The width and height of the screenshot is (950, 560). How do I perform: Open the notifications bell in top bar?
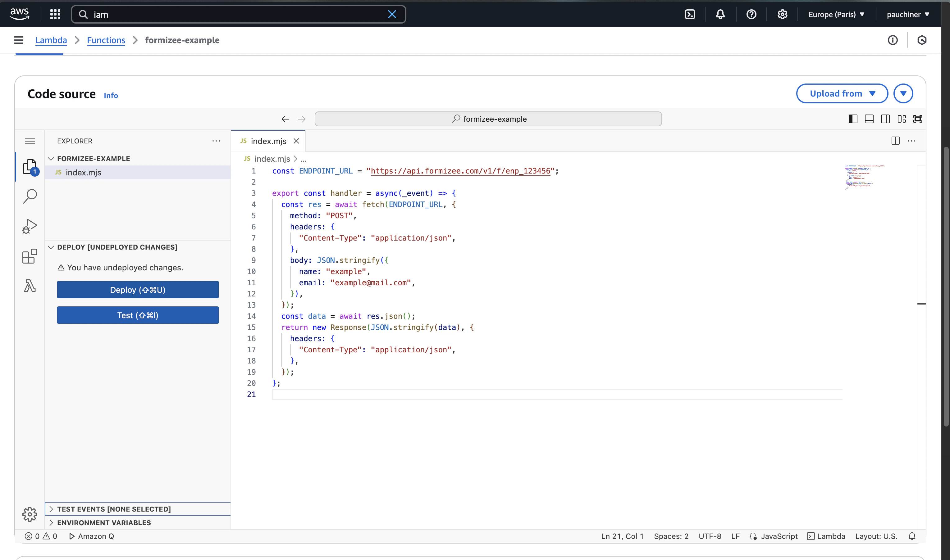720,14
